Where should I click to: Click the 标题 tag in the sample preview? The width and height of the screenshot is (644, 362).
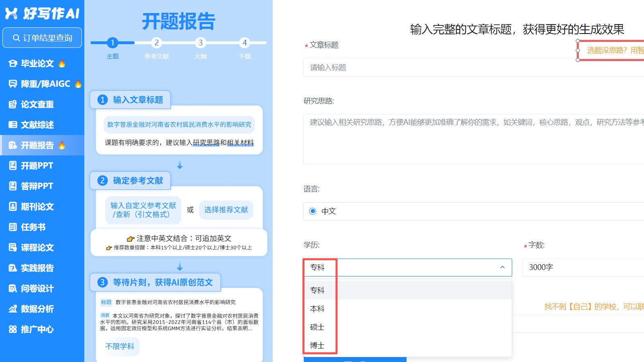(x=106, y=302)
